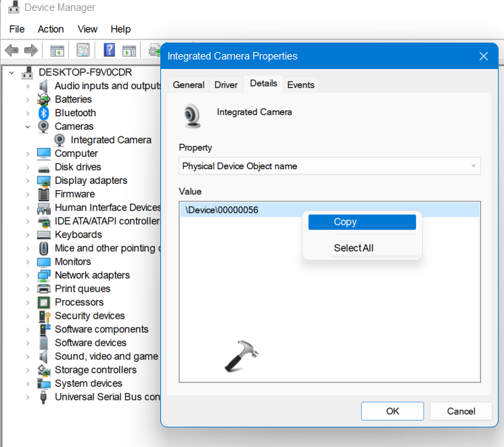The image size is (504, 447).
Task: Click the Forward arrow in the toolbar
Action: 30,51
